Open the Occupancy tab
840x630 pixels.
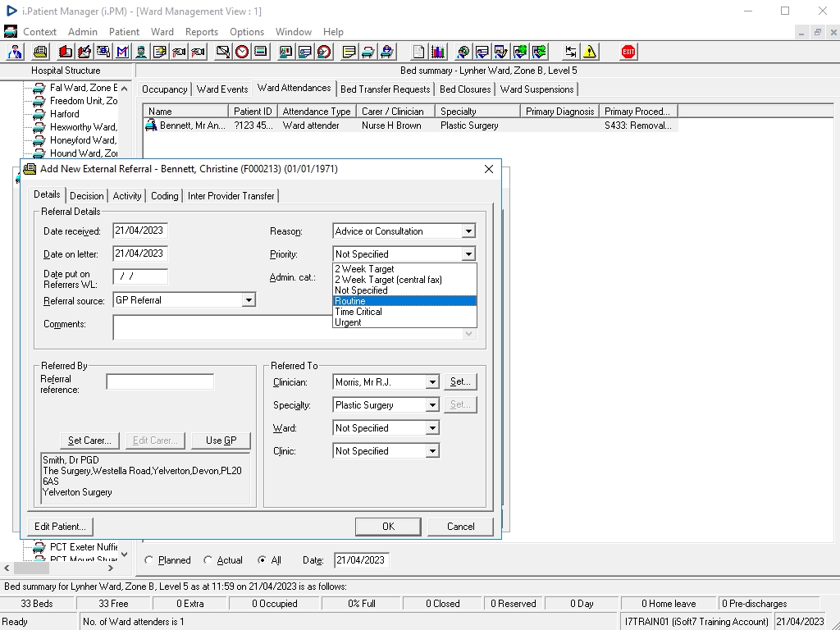pyautogui.click(x=164, y=89)
